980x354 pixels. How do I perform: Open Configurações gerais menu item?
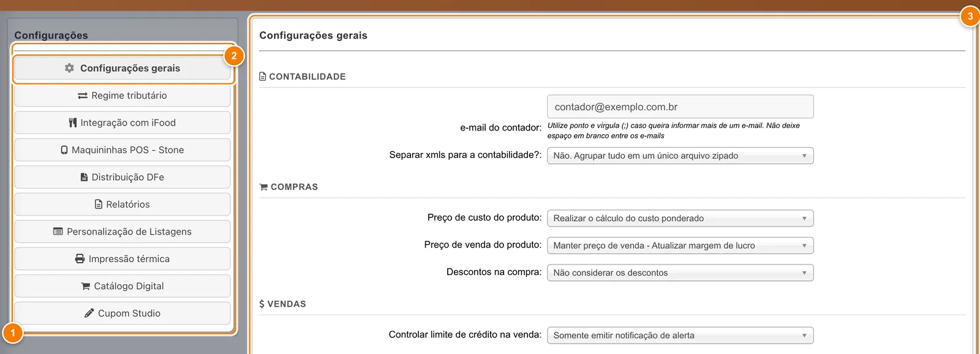point(123,68)
